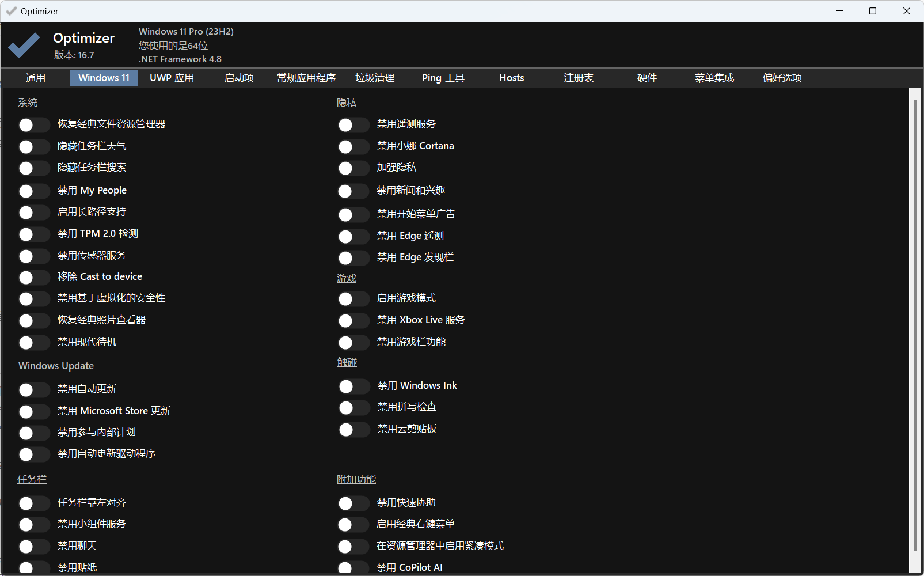924x576 pixels.
Task: Turn on 任务栏靠左对齐
Action: pyautogui.click(x=33, y=503)
